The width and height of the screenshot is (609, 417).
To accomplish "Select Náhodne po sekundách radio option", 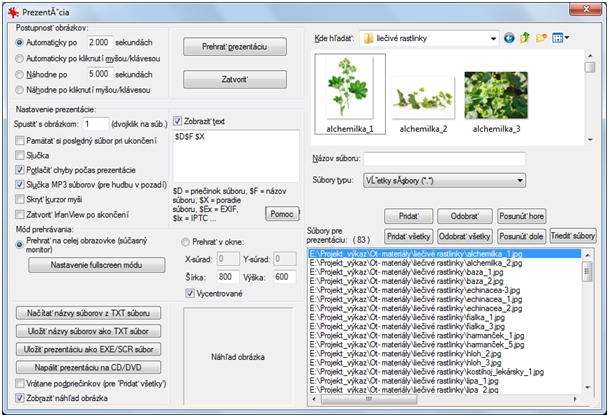I will (19, 75).
